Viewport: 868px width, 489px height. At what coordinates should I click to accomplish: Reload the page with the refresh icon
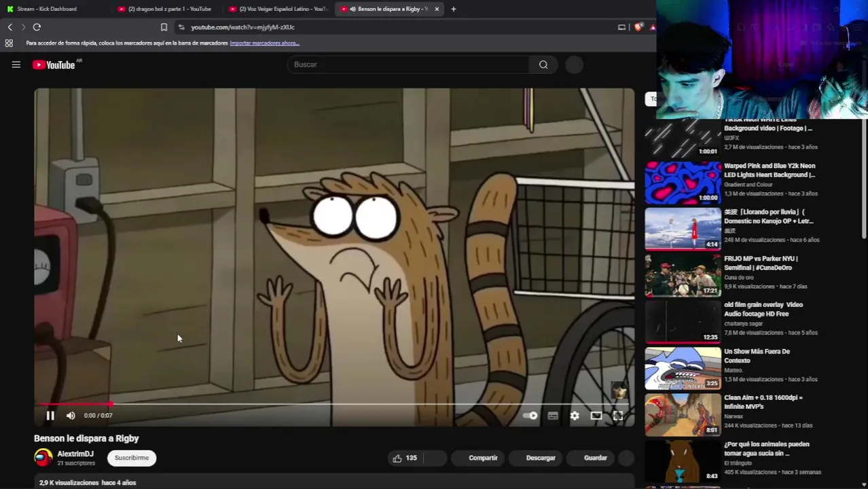point(37,27)
